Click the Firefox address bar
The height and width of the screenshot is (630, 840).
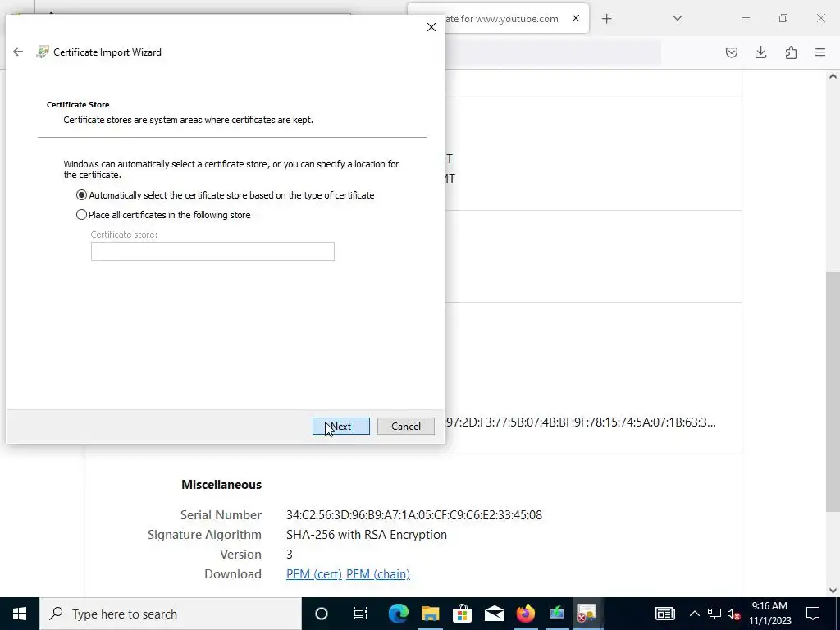552,52
